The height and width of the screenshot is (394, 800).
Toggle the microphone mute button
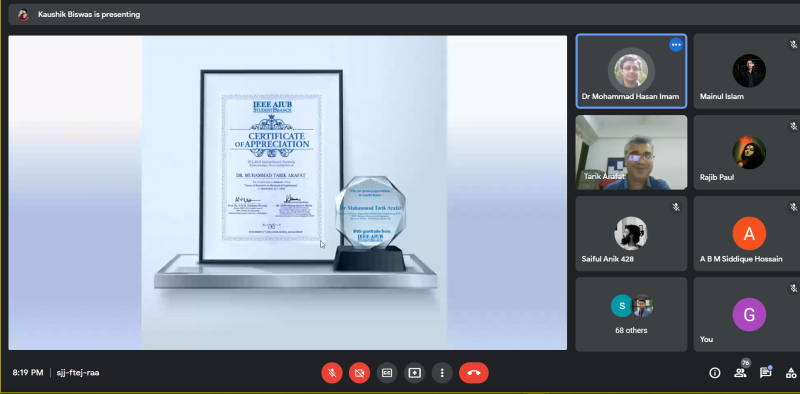coord(332,373)
